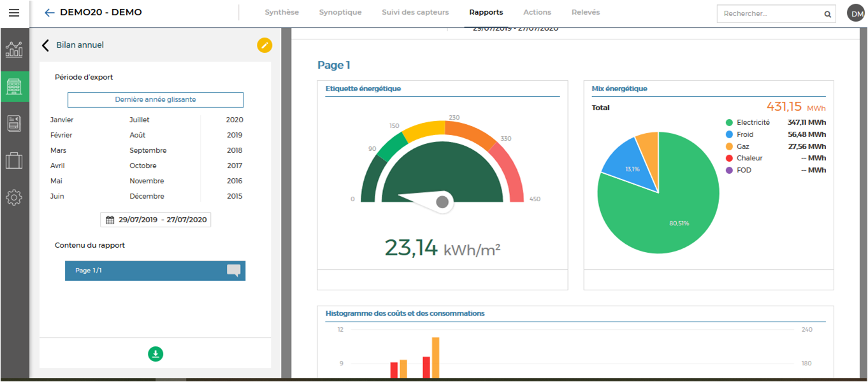Click the green download report button

(x=156, y=354)
